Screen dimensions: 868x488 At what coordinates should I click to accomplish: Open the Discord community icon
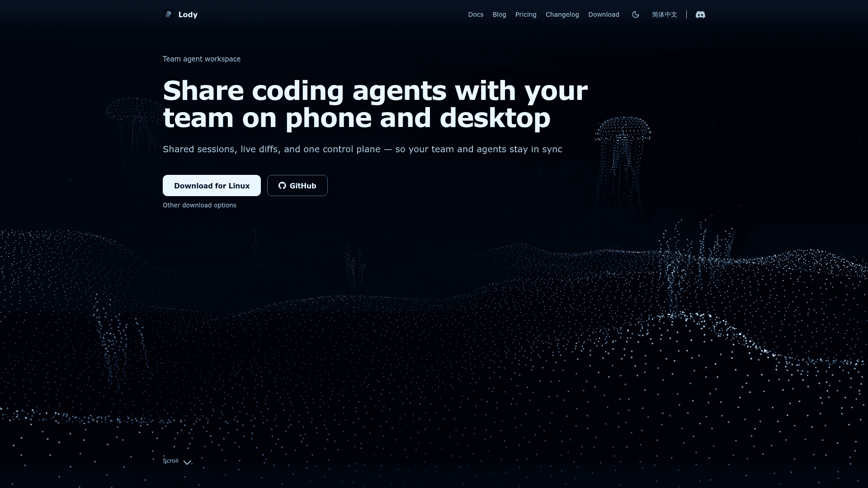tap(700, 14)
